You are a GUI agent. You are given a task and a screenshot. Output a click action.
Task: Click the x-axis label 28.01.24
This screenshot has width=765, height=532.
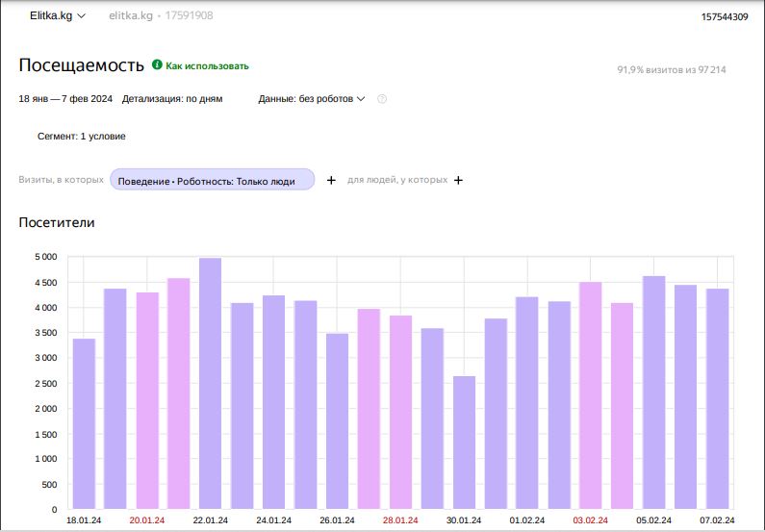(400, 520)
